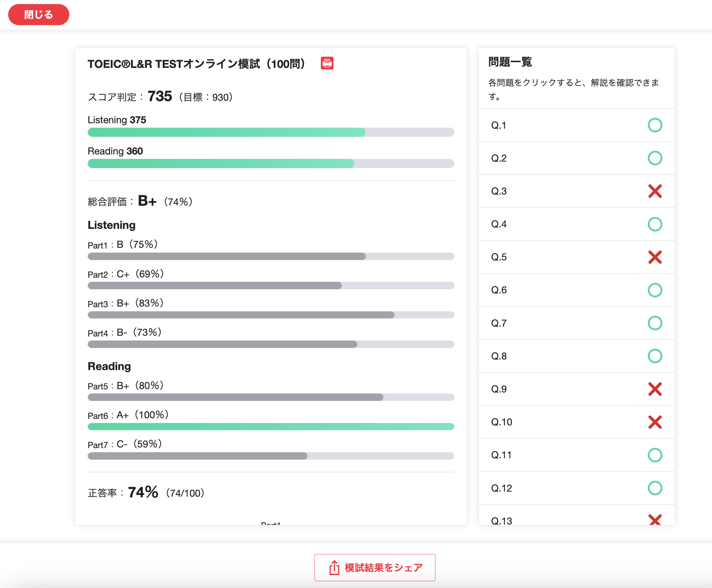Image resolution: width=712 pixels, height=588 pixels.
Task: Click the green circle mark for Q.2
Action: 655,158
